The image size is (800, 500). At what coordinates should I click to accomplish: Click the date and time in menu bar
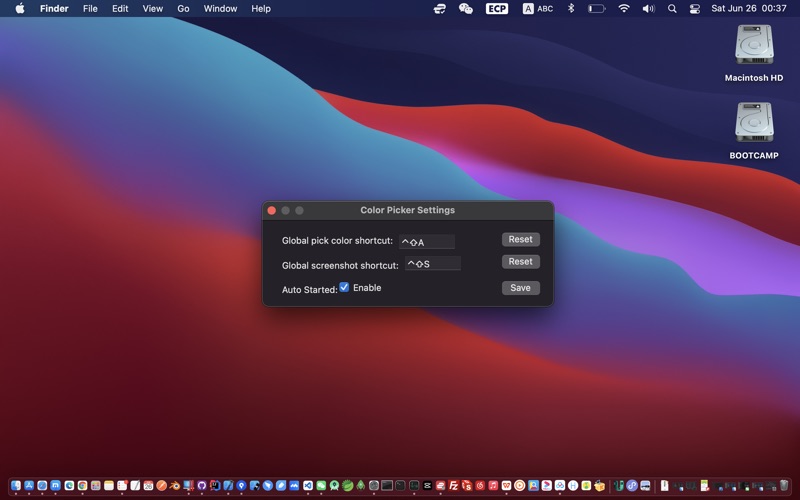click(749, 9)
